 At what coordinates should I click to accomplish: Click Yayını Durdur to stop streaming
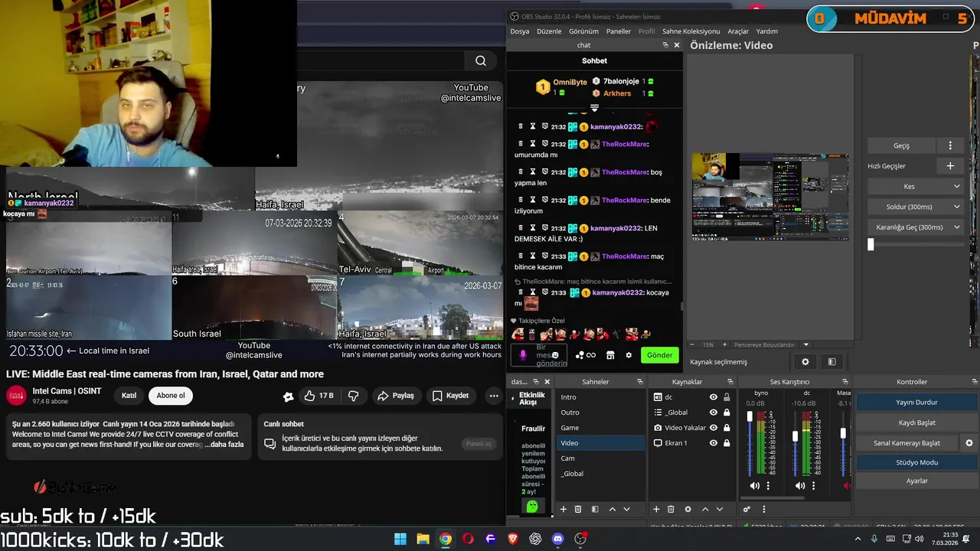(x=916, y=403)
